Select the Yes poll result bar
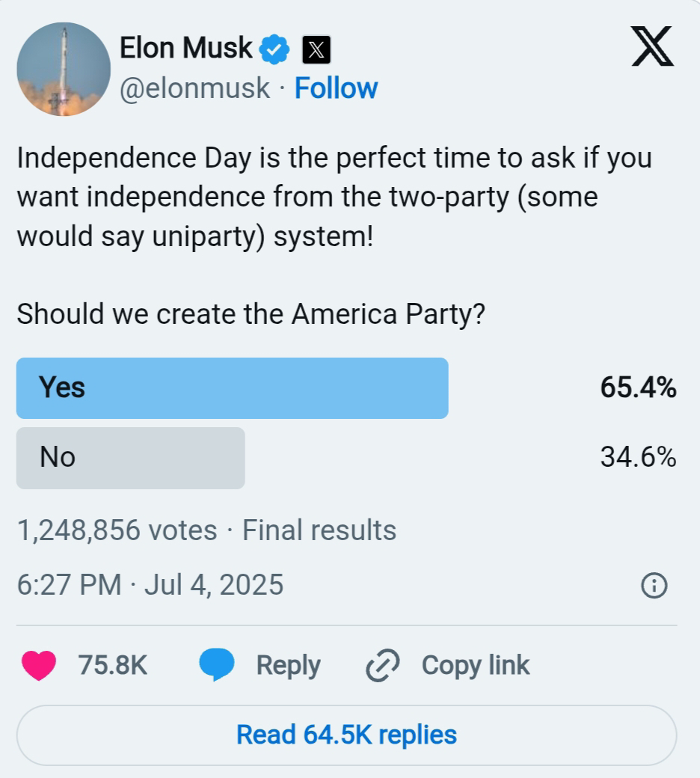 232,388
